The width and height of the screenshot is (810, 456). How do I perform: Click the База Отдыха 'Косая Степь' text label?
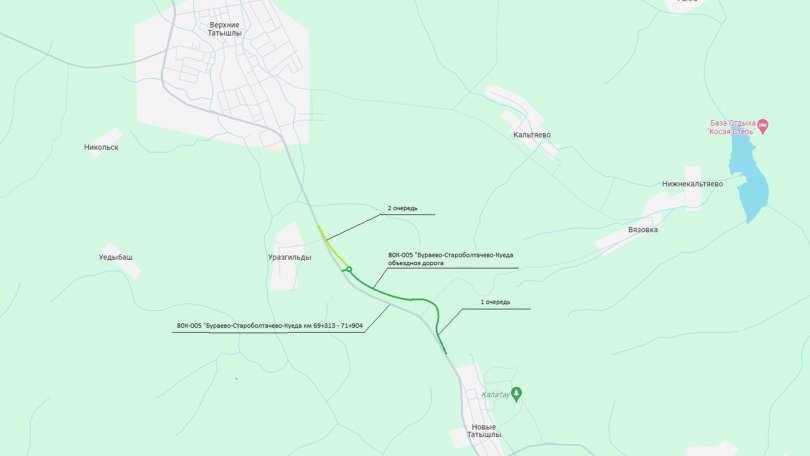coord(732,127)
